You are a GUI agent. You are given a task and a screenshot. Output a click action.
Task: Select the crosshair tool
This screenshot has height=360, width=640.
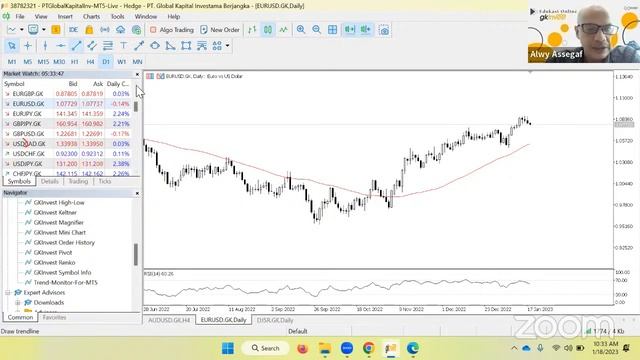tap(28, 46)
